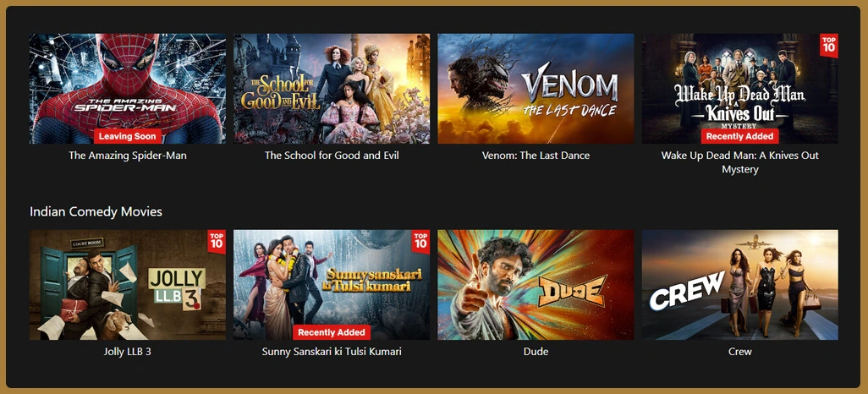
Task: Click Recently Added label on Knives Out
Action: (x=740, y=136)
